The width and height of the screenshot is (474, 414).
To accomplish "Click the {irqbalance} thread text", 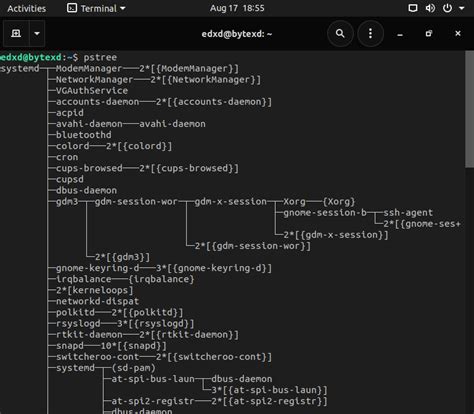I will click(161, 279).
